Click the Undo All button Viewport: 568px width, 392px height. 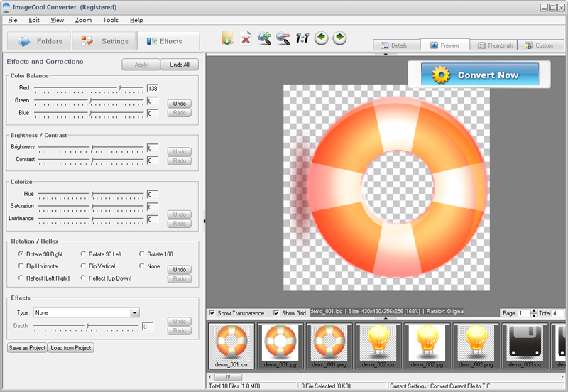(x=180, y=65)
